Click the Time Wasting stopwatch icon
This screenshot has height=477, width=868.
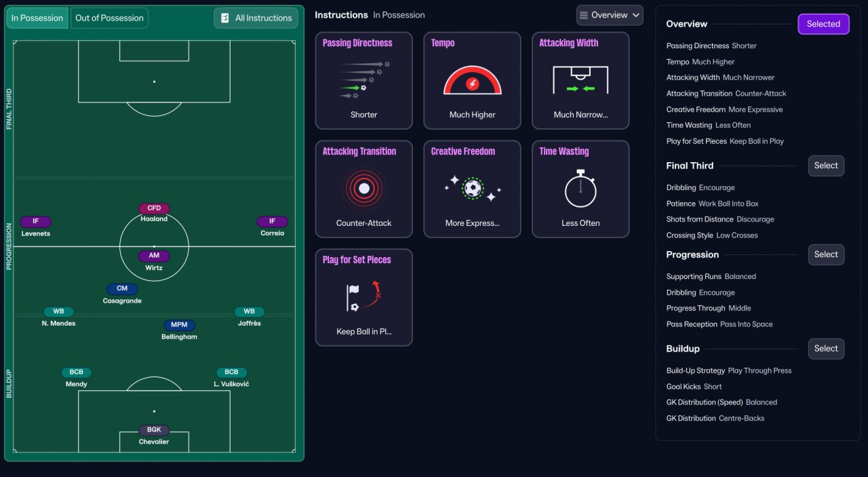pos(580,189)
